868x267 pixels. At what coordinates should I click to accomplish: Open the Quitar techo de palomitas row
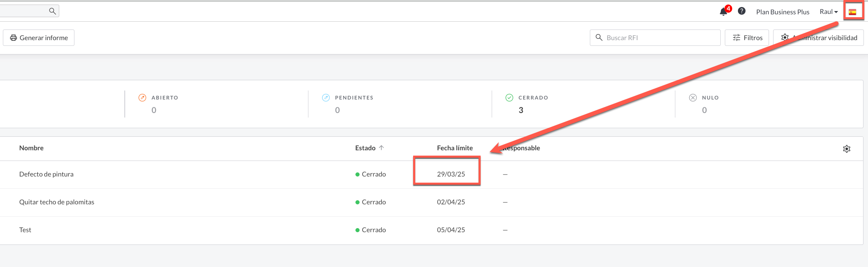(x=56, y=202)
